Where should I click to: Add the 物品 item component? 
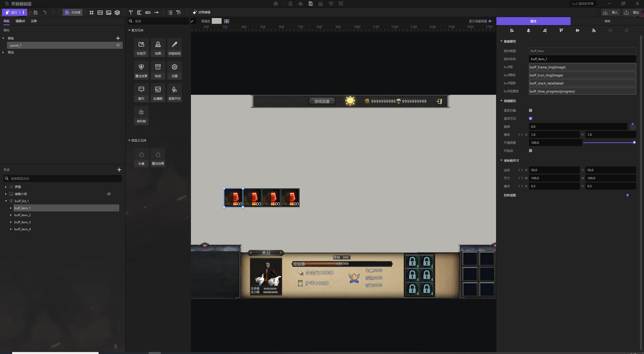(158, 70)
